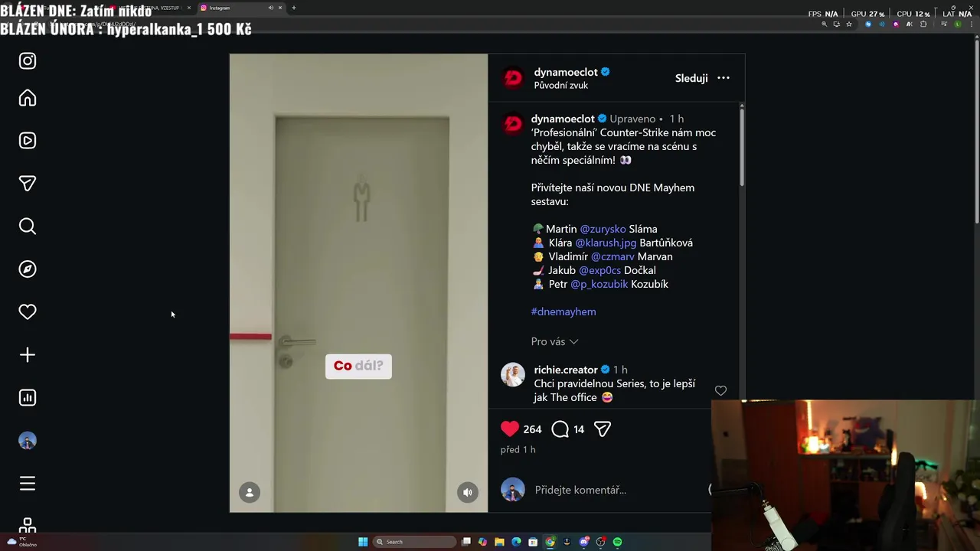Like richie.creator's comment
The image size is (980, 551).
[720, 391]
